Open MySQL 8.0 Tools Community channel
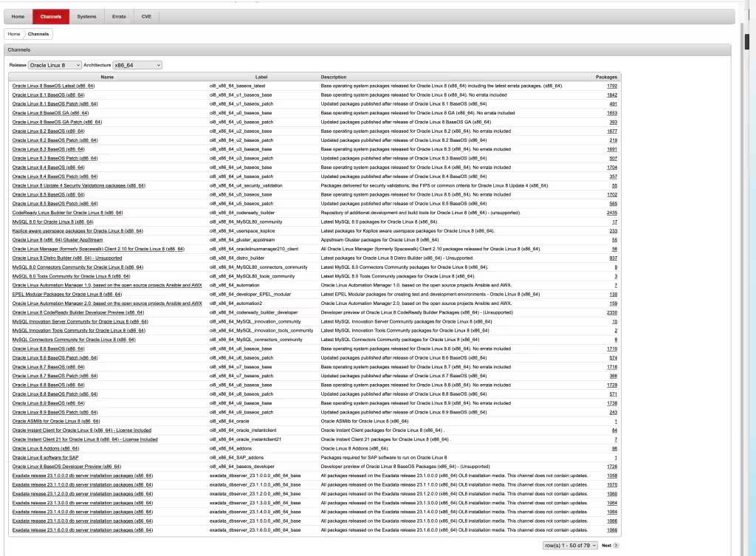Image resolution: width=756 pixels, height=556 pixels. click(x=72, y=276)
